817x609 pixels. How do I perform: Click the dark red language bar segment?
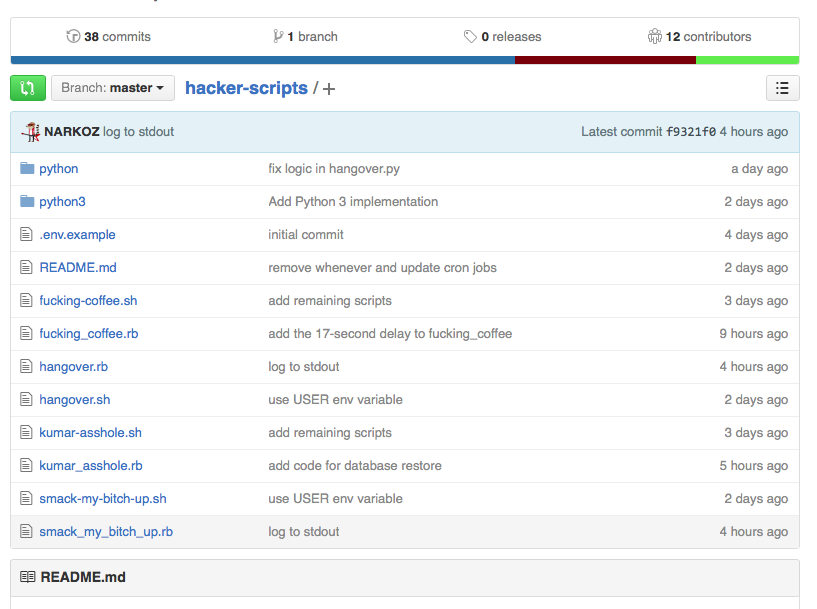coord(605,60)
